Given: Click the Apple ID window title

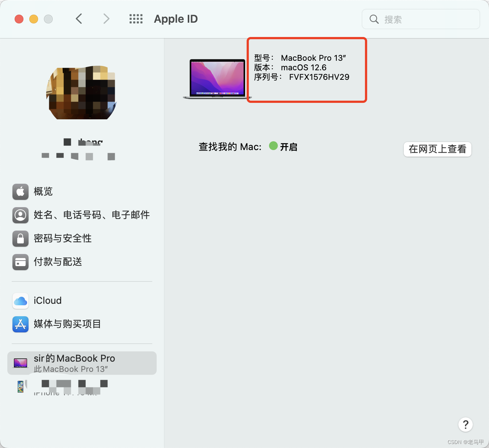Looking at the screenshot, I should pyautogui.click(x=176, y=19).
